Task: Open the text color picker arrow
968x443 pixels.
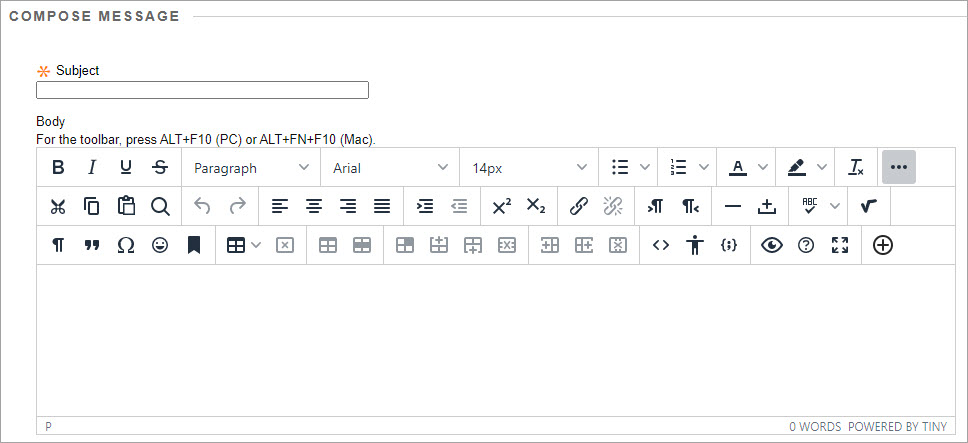Action: [764, 168]
